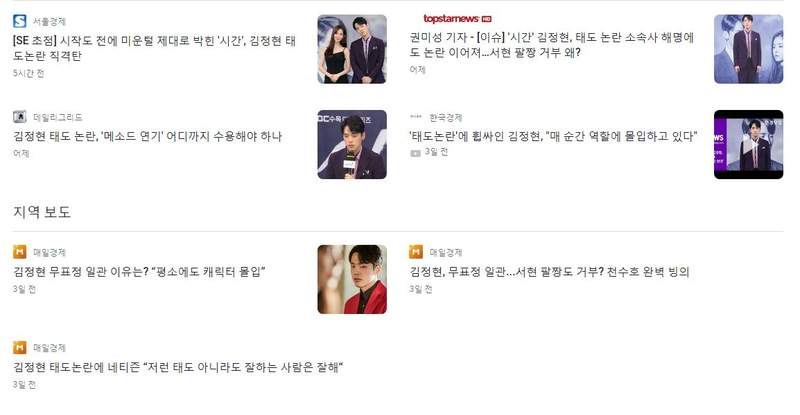Click 매일경제 M icon above 무표정 일관 이유는 headline
The image size is (800, 415).
(19, 252)
